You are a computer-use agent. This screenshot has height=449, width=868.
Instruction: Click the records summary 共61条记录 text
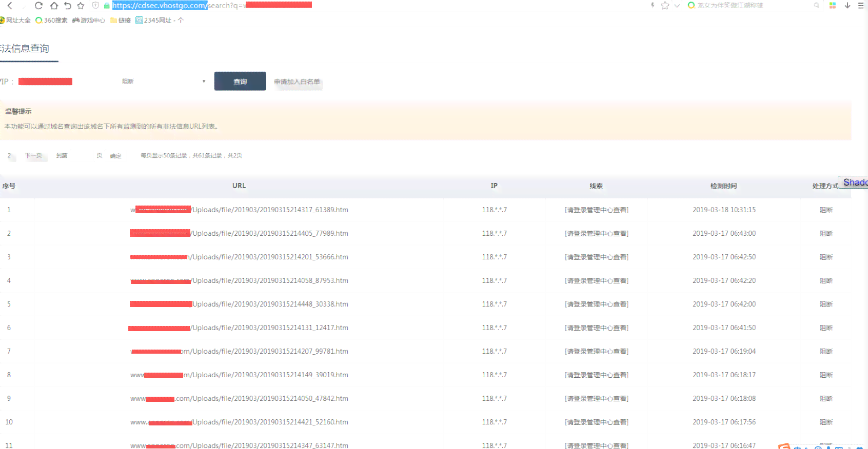[x=207, y=155]
